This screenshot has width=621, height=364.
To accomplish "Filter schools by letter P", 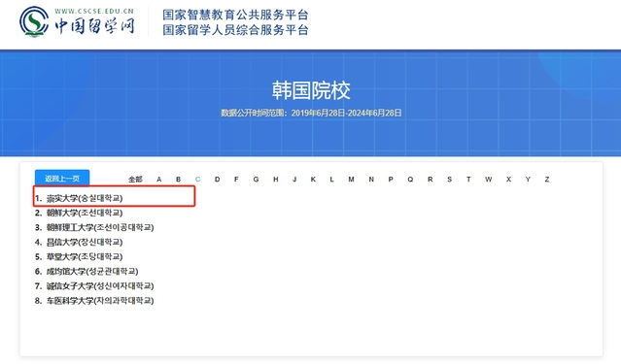I will point(391,180).
